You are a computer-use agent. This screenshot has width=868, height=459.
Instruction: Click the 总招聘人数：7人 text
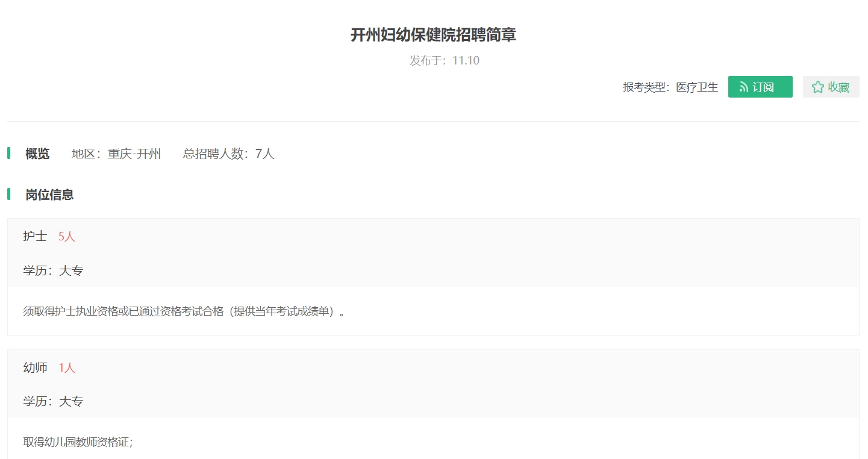click(229, 154)
